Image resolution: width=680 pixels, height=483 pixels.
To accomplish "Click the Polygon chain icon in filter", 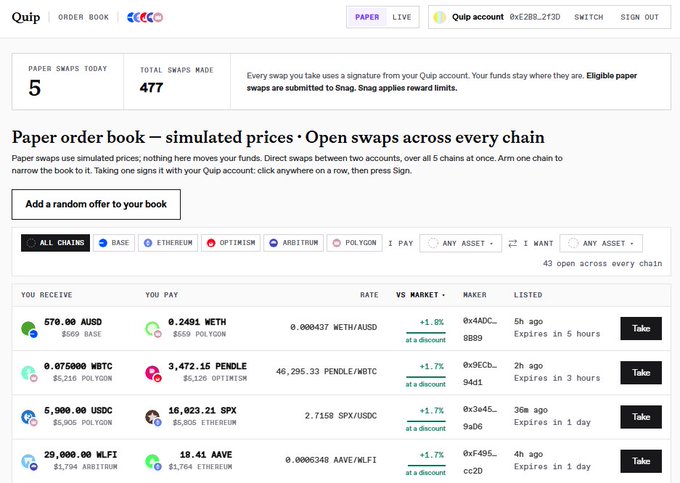I will (x=337, y=243).
